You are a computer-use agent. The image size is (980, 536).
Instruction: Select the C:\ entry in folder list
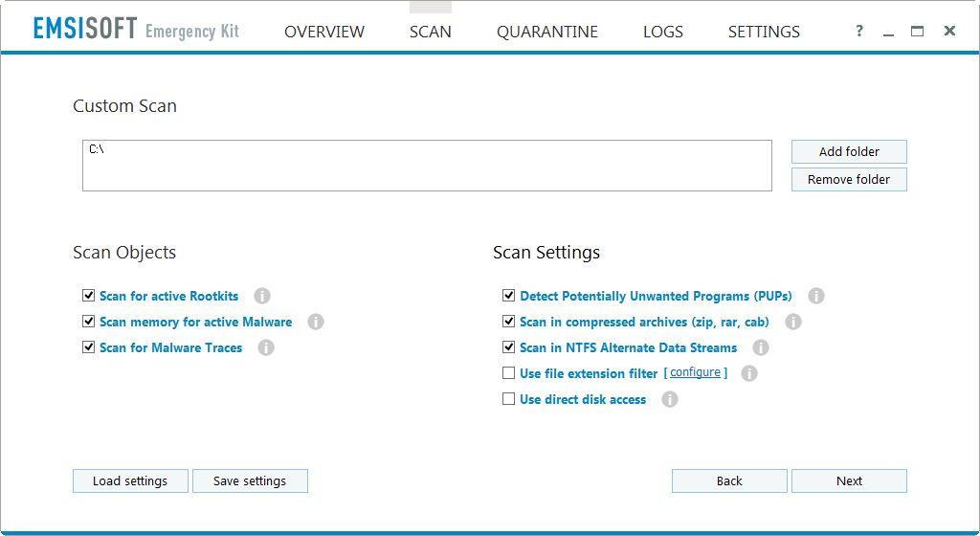pos(97,149)
